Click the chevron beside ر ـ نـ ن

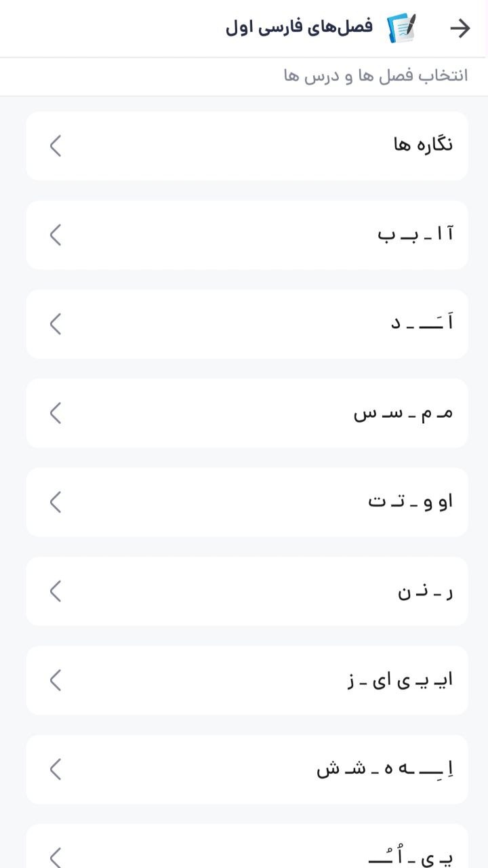point(56,591)
